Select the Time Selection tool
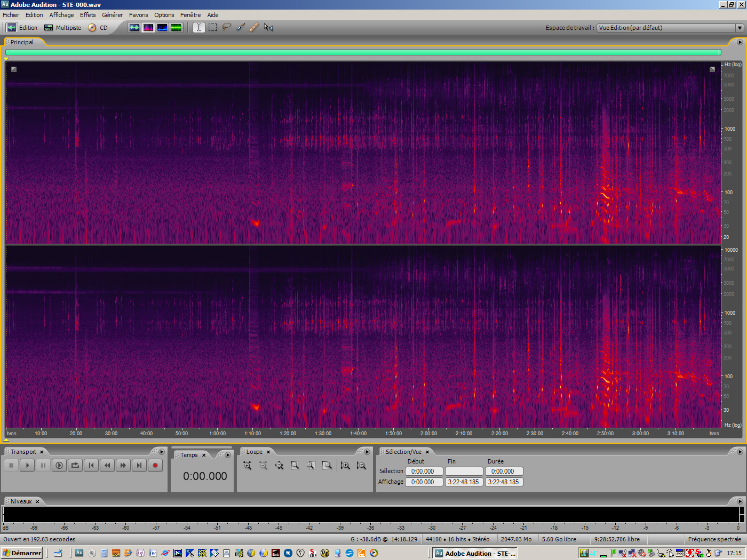The image size is (747, 560). pos(198,27)
